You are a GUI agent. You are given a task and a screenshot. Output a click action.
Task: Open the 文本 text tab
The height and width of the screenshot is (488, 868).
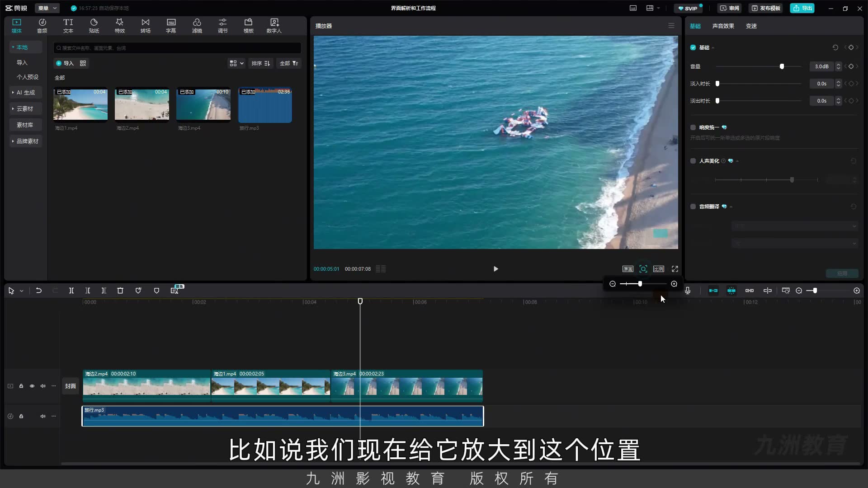point(68,26)
